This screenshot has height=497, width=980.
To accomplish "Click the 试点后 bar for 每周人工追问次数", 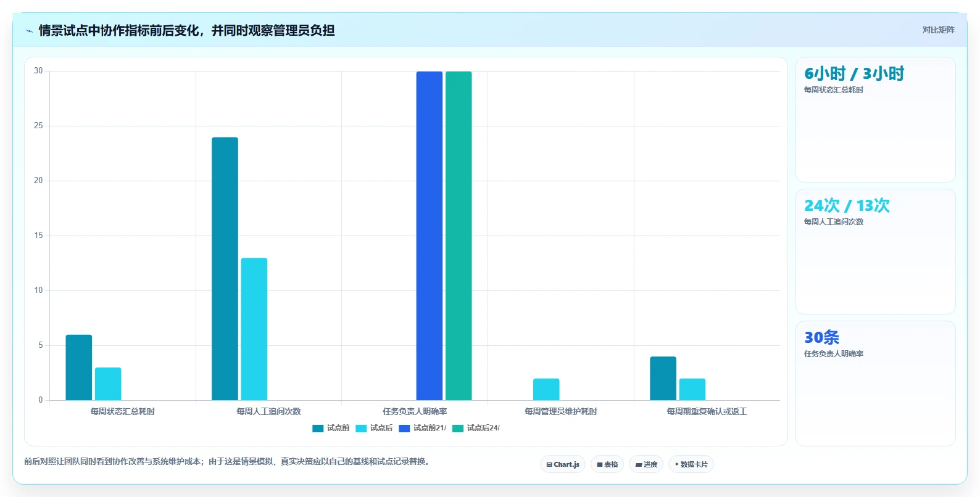I will (254, 329).
